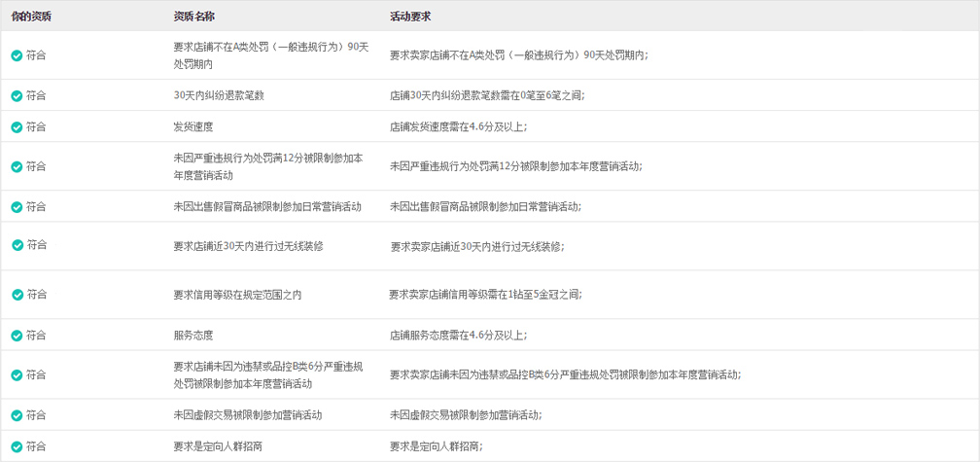The height and width of the screenshot is (462, 980).
Task: Click 符合 status in 服务态度 row
Action: click(x=36, y=336)
